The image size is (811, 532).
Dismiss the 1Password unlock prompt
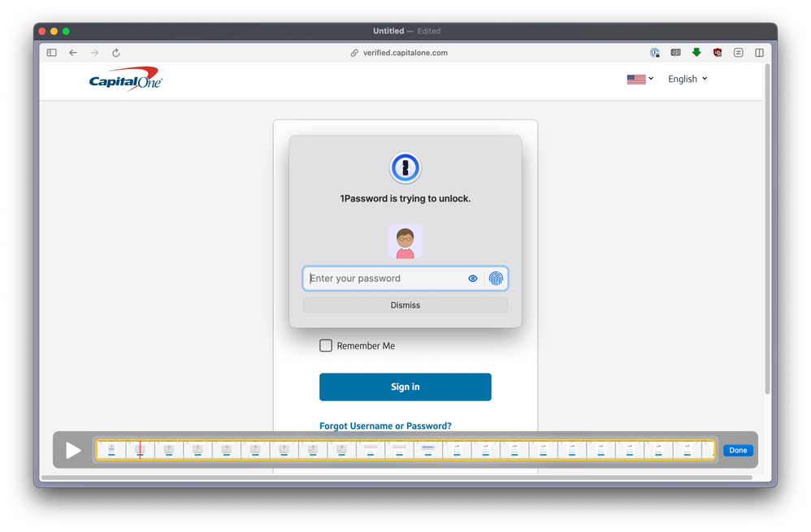[405, 305]
